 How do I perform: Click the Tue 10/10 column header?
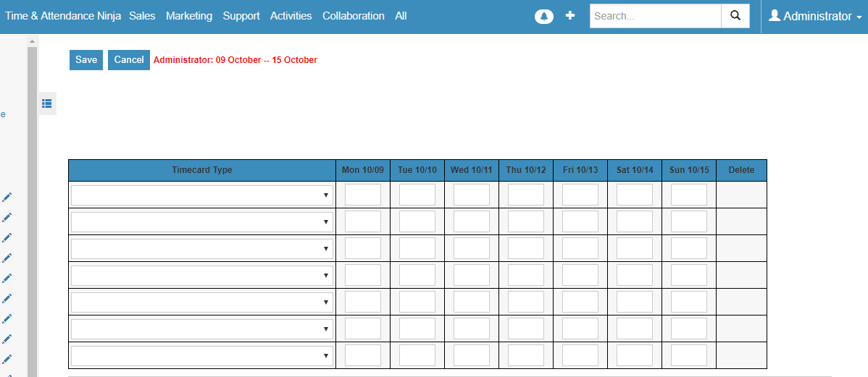pos(417,170)
